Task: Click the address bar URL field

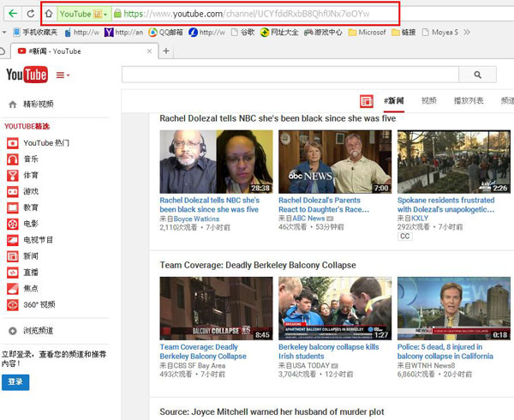Action: pyautogui.click(x=247, y=14)
